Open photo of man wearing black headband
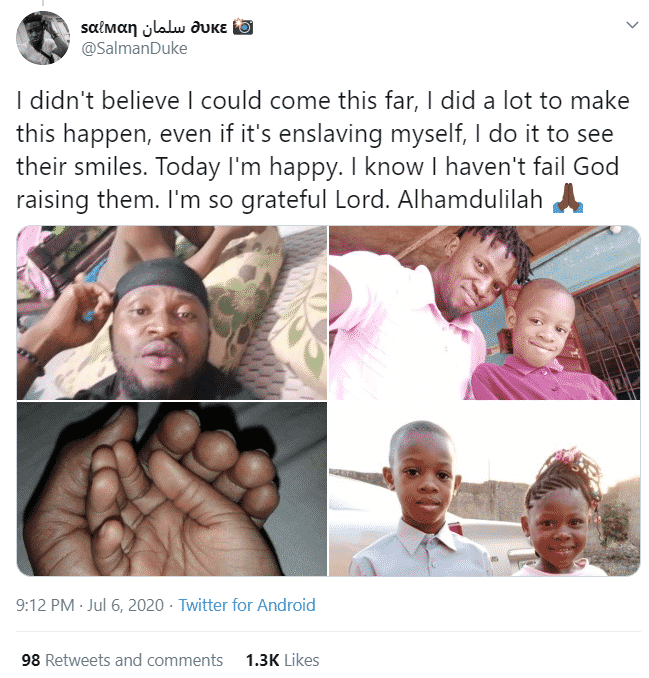649x678 pixels. (x=171, y=313)
